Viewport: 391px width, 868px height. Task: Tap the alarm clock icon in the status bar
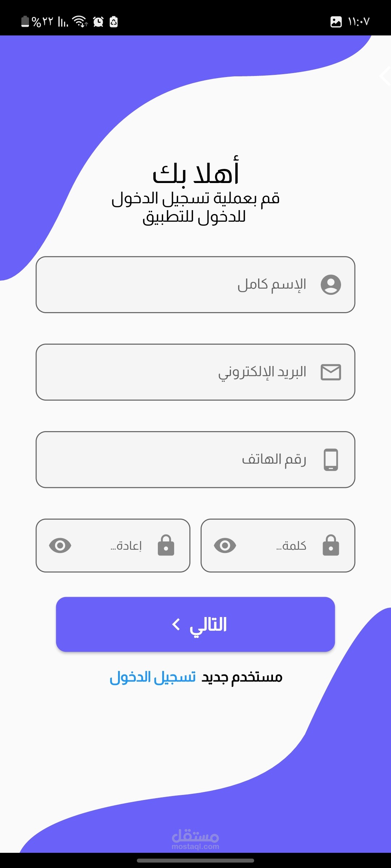coord(98,22)
